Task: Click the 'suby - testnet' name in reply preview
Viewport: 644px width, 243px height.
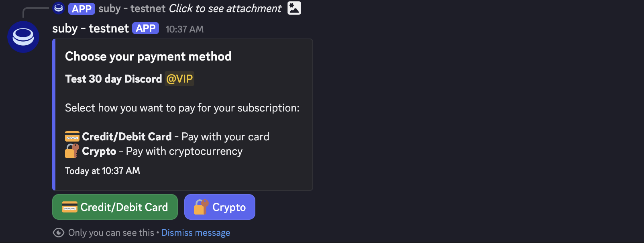Action: 132,8
